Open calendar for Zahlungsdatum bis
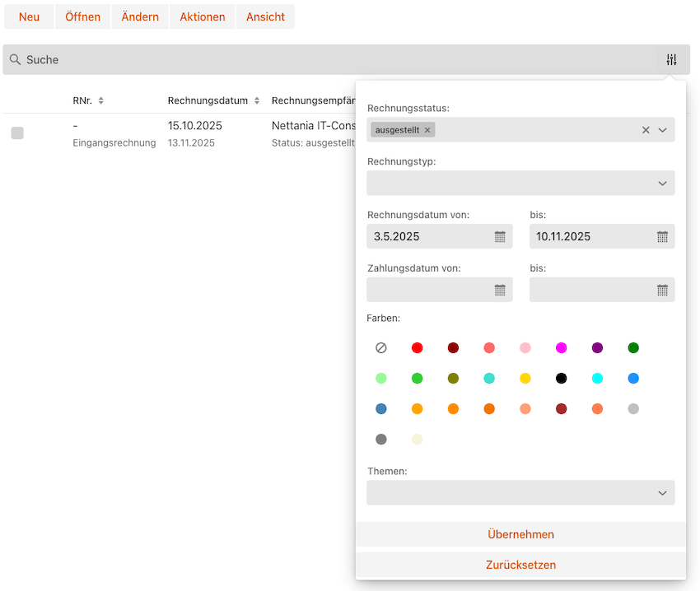Screen dimensions: 700x591 click(662, 290)
